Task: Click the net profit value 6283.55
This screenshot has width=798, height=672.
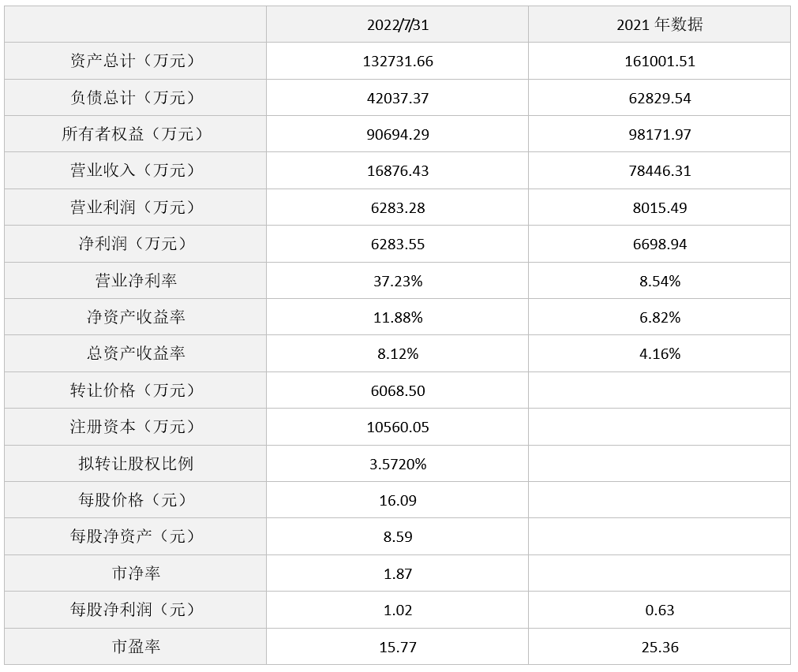Action: point(398,245)
